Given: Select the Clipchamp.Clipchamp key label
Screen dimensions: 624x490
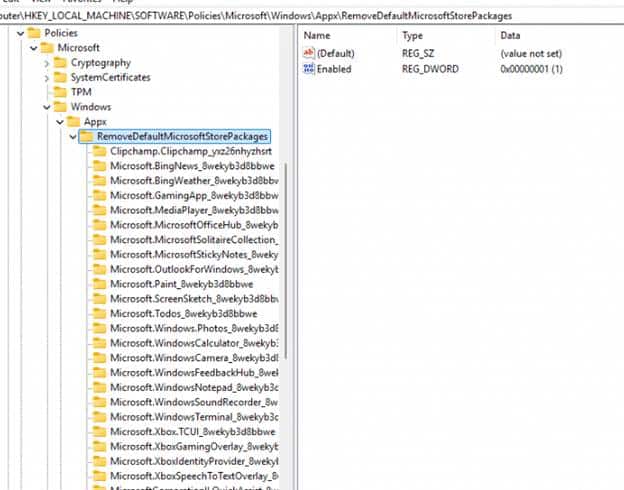Looking at the screenshot, I should tap(191, 151).
